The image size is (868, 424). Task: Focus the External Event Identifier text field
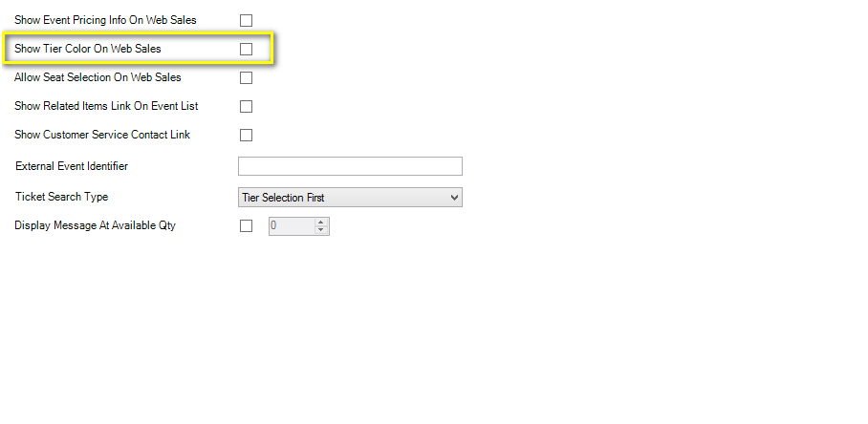pos(350,166)
